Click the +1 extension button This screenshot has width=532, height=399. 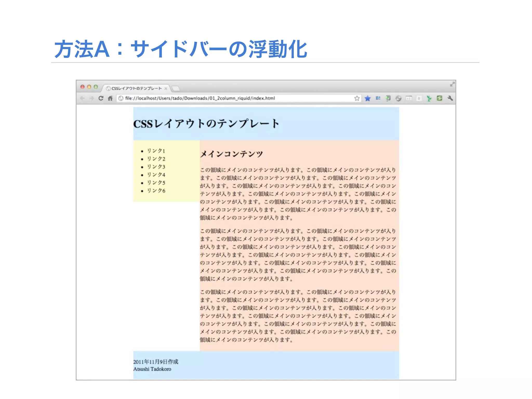[x=409, y=98]
